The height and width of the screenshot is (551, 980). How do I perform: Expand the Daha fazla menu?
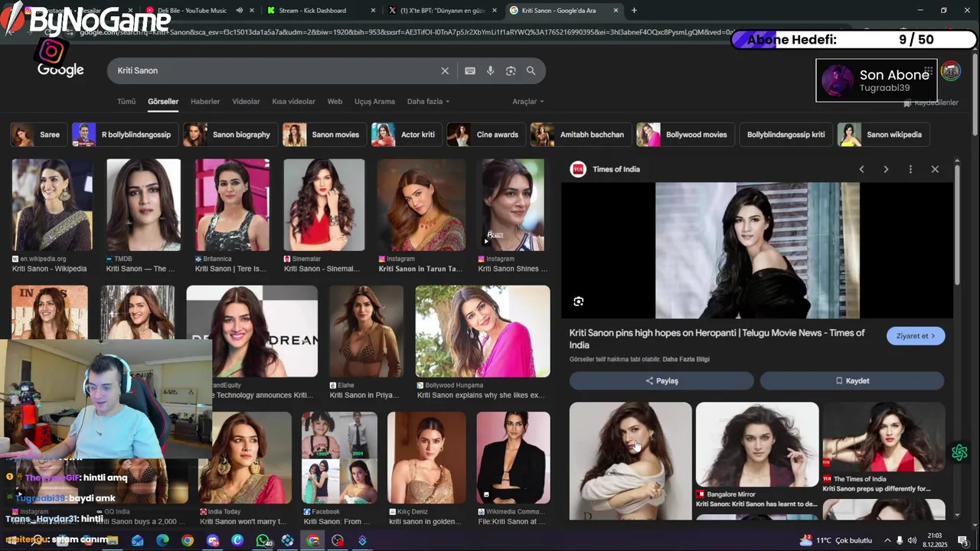(428, 102)
